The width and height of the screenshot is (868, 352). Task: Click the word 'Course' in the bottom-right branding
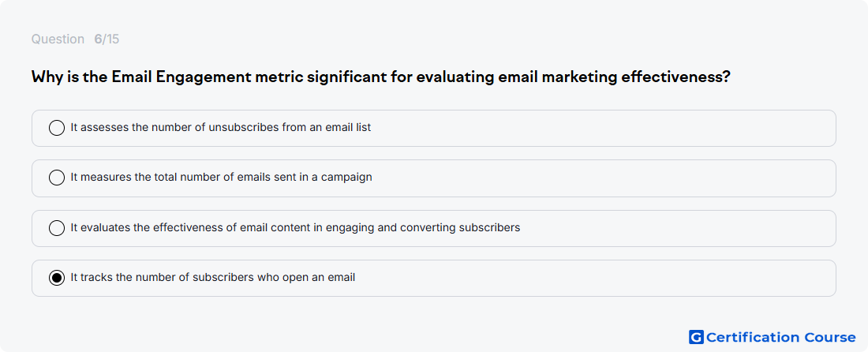coord(830,337)
